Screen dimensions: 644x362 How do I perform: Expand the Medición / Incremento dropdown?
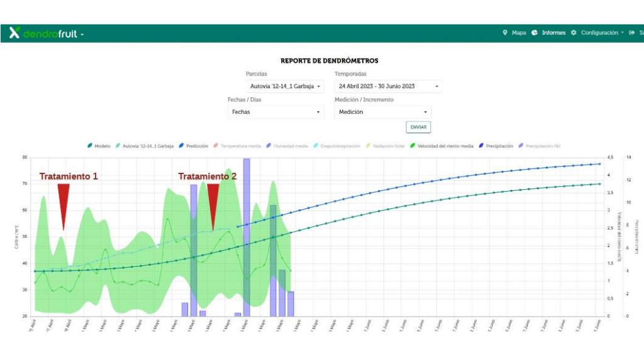[382, 112]
